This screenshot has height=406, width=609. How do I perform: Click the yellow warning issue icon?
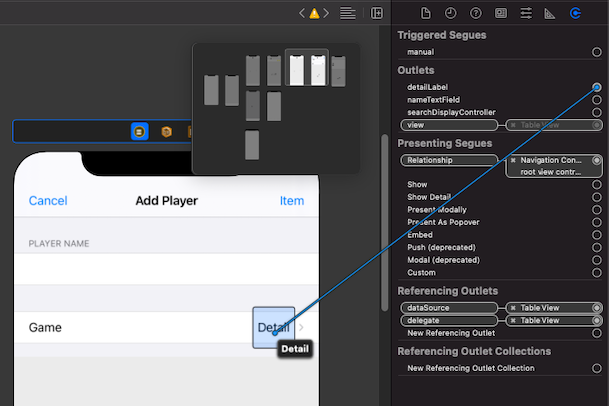click(314, 14)
